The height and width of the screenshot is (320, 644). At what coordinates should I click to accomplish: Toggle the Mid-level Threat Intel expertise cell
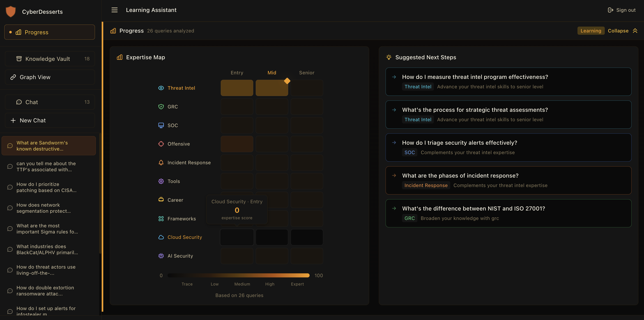click(x=272, y=88)
